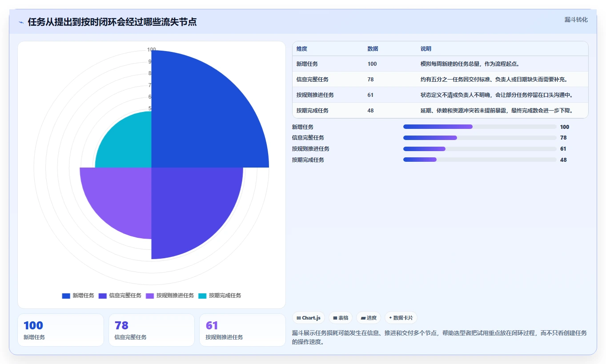Screen dimensions: 606x364
Task: Click the 按期完成任务 label beside its progress bar
Action: coord(308,160)
